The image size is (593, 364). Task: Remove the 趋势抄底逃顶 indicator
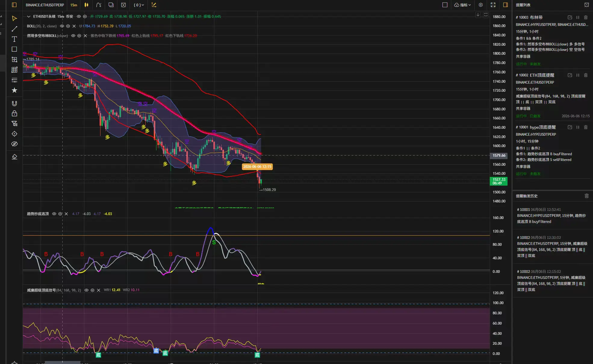(66, 214)
